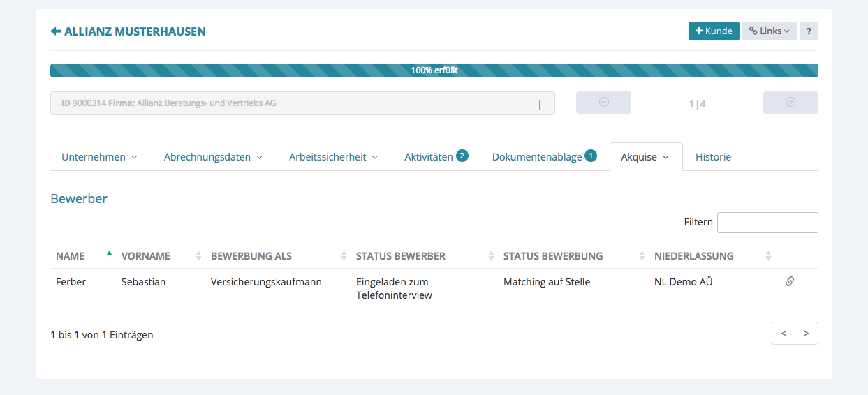Click the previous page pagination button
Viewport: 868px width, 395px height.
pos(784,334)
